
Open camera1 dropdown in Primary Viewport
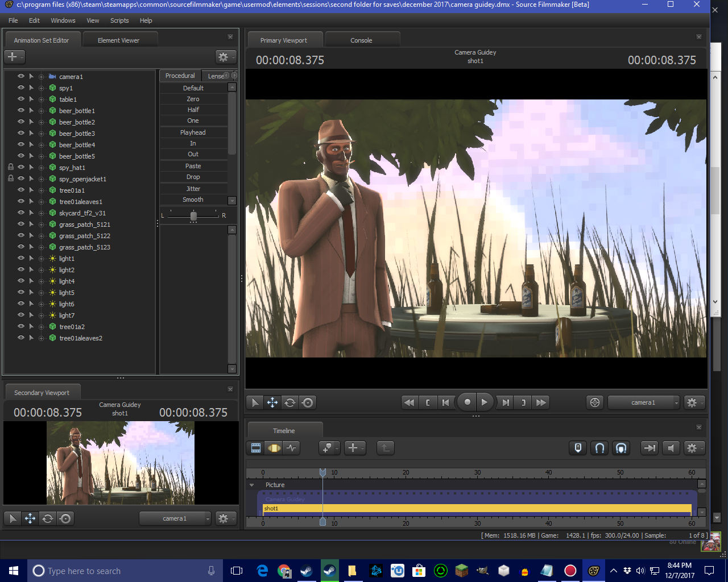(x=644, y=402)
